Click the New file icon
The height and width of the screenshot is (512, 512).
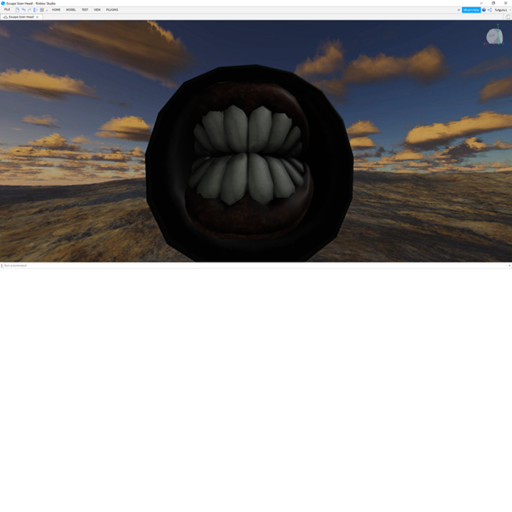[x=17, y=10]
